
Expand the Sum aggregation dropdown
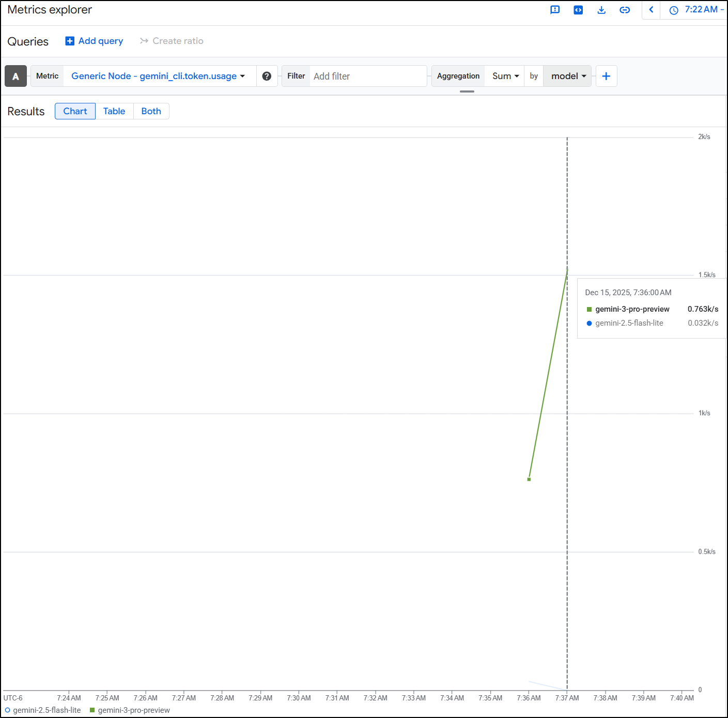tap(505, 76)
